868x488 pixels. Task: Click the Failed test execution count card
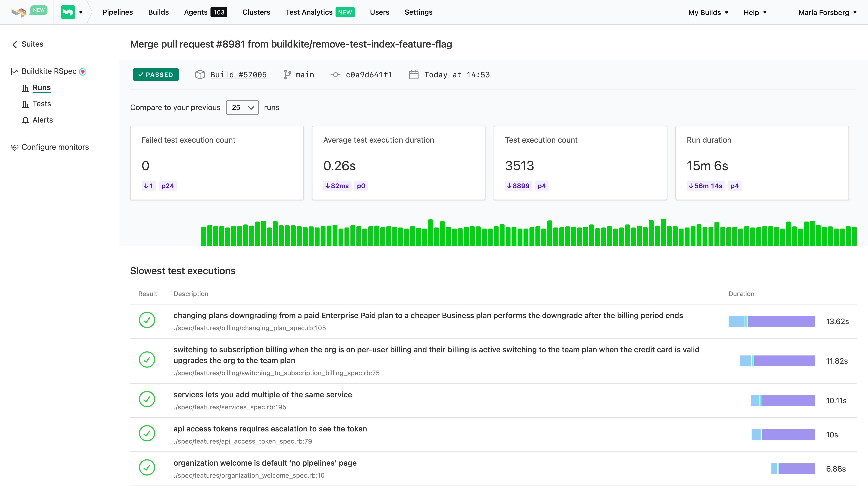click(x=217, y=163)
